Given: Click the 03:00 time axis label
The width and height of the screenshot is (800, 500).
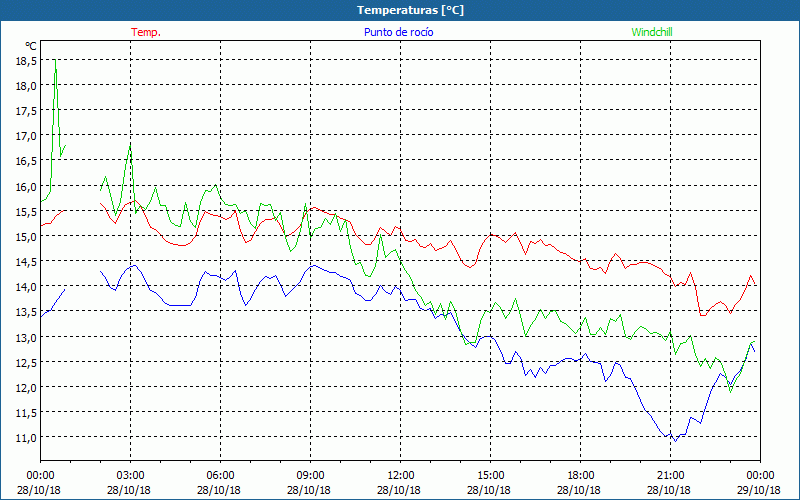Looking at the screenshot, I should coord(130,476).
